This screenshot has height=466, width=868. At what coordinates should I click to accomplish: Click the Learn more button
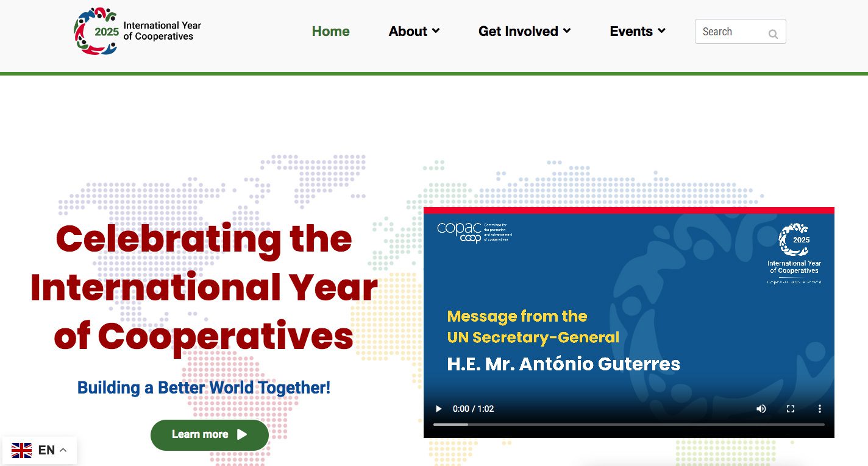[209, 435]
